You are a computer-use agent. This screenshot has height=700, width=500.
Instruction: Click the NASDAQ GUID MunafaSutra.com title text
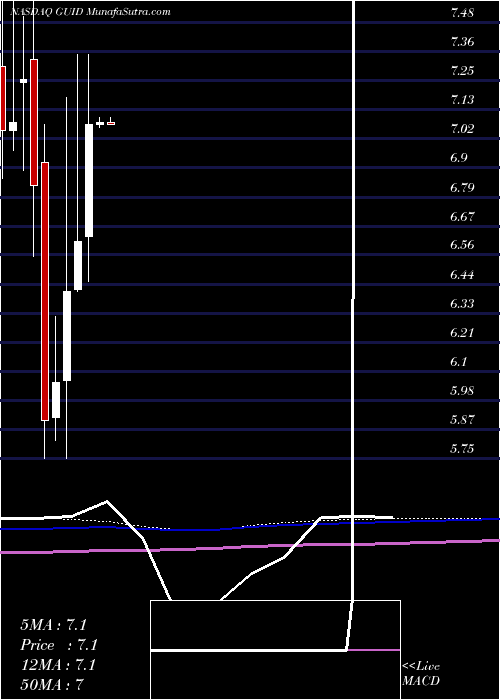click(x=90, y=12)
